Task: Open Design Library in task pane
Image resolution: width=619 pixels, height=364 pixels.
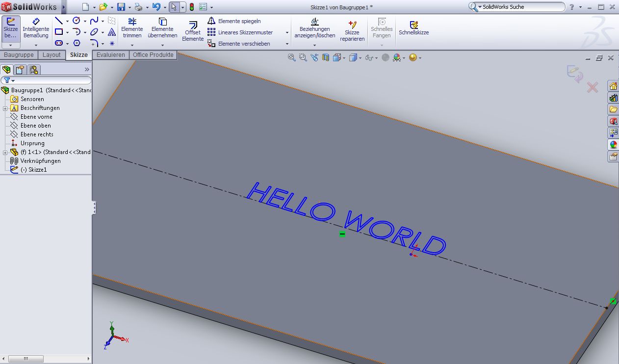Action: [x=613, y=98]
